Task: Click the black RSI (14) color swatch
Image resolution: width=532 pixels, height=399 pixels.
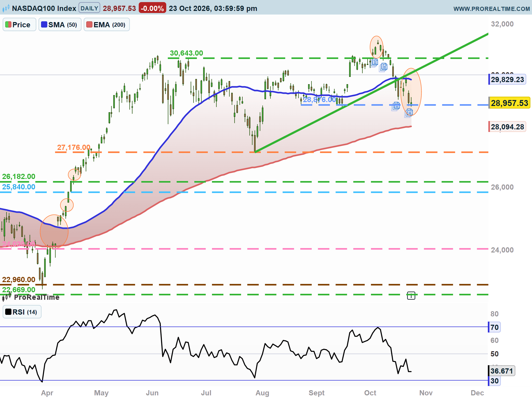Action: point(8,312)
